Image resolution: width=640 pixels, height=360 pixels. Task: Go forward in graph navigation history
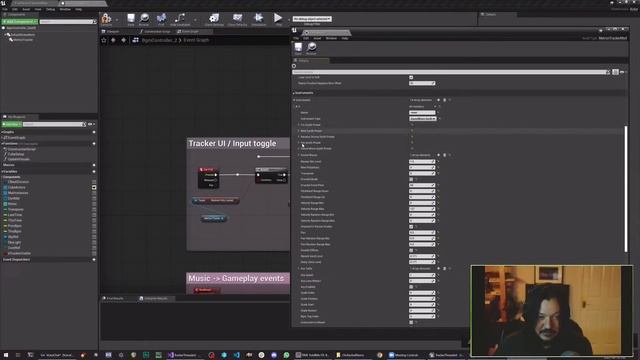[x=124, y=40]
